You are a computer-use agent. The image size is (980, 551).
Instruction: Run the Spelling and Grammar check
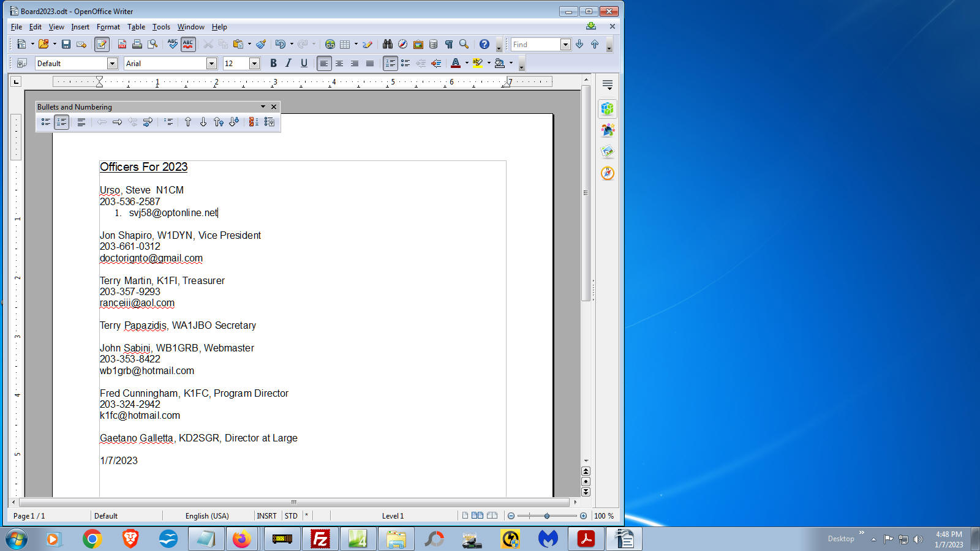tap(173, 44)
